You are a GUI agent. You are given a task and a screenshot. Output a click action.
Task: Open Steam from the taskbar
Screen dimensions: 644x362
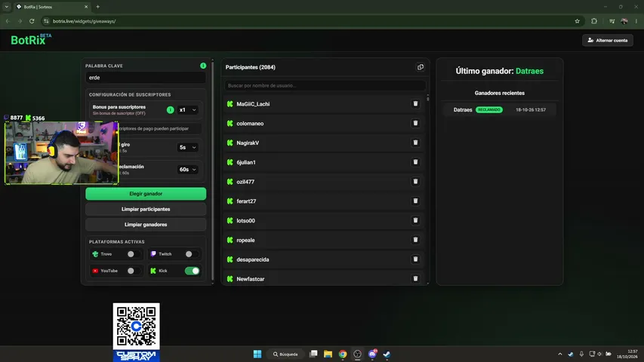(387, 354)
